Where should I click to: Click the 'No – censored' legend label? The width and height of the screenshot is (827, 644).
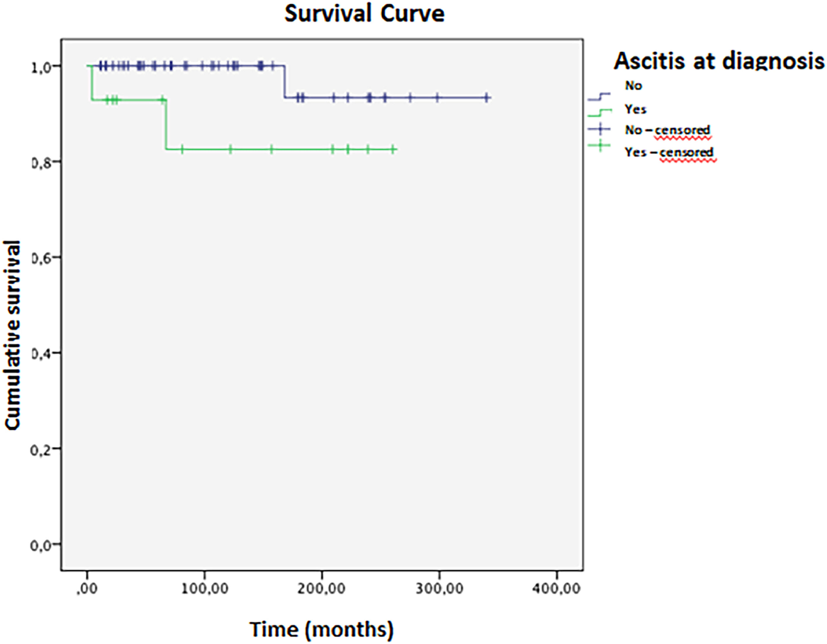click(668, 130)
